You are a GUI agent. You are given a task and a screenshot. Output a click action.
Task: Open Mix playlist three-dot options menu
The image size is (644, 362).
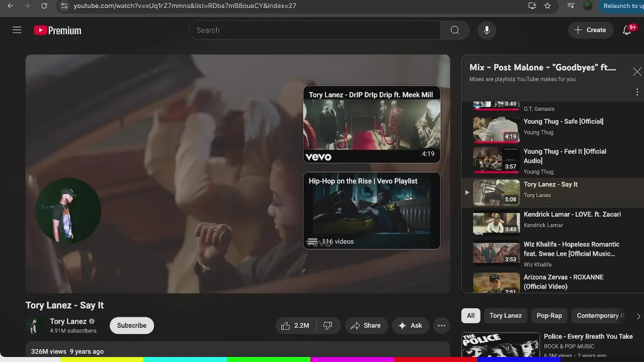[637, 92]
